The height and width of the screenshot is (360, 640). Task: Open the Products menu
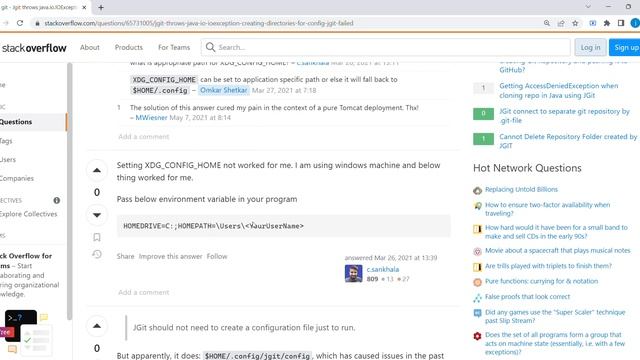coord(129,47)
